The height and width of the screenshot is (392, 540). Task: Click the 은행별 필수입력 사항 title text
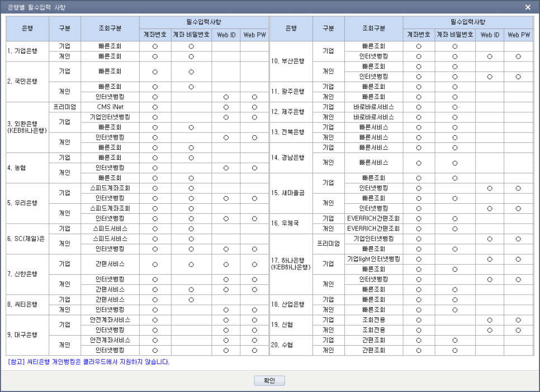point(37,7)
